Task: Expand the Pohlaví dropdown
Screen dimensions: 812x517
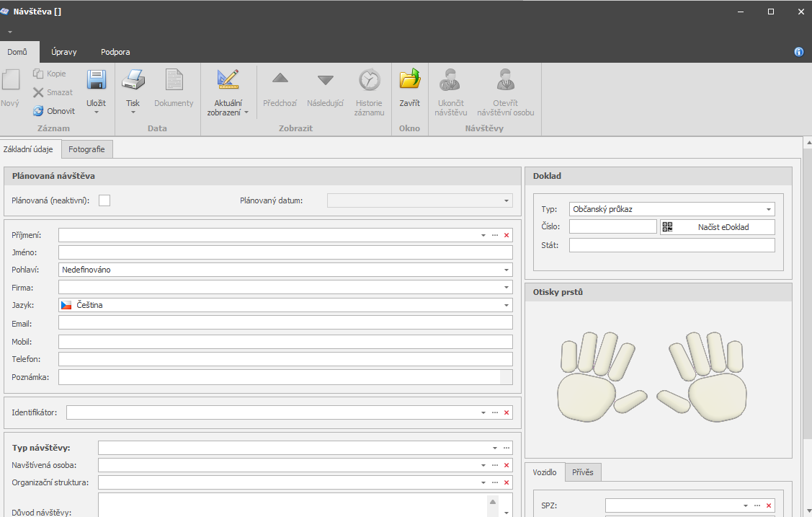Action: tap(507, 270)
